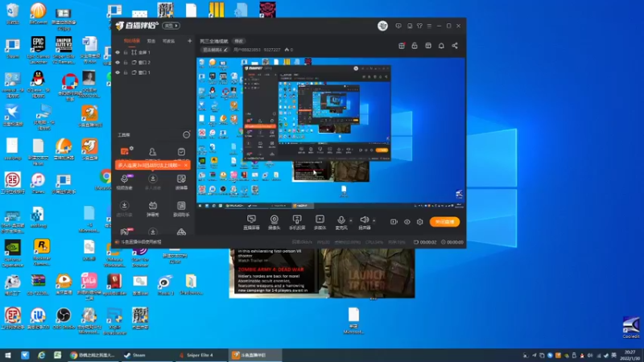Collapse the 工具箱 toolbox section

pyautogui.click(x=186, y=134)
